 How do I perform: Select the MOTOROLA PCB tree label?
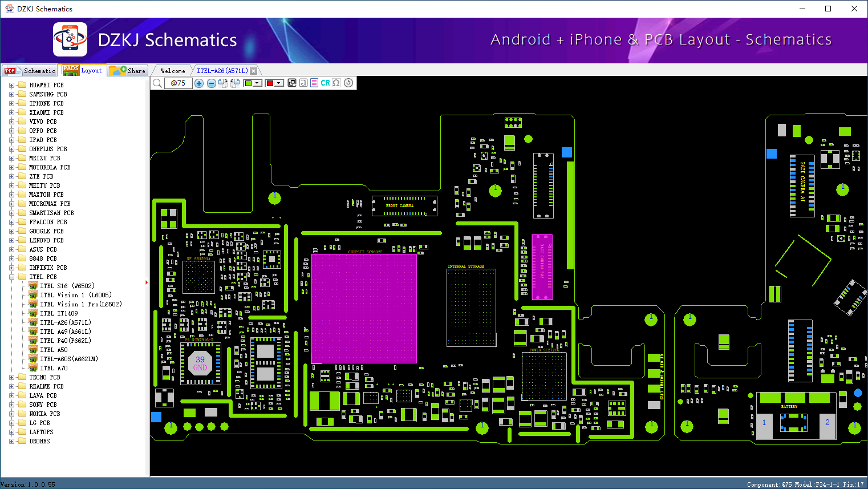(x=50, y=167)
